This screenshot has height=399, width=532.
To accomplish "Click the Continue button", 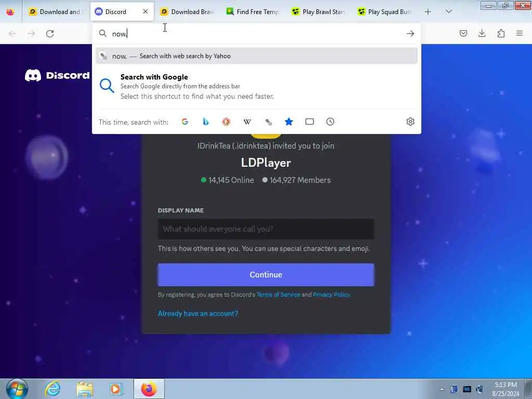I will tap(266, 274).
